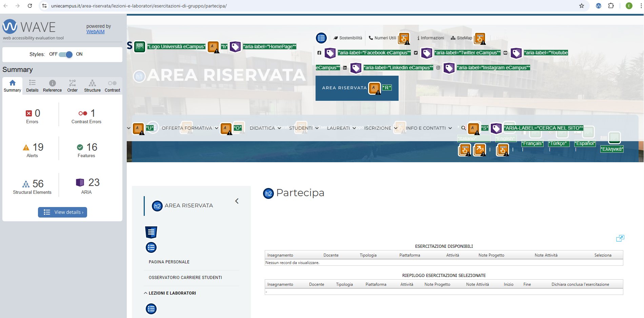This screenshot has height=318, width=644.
Task: Click the export icon above the Esercitazioni table
Action: pyautogui.click(x=620, y=238)
